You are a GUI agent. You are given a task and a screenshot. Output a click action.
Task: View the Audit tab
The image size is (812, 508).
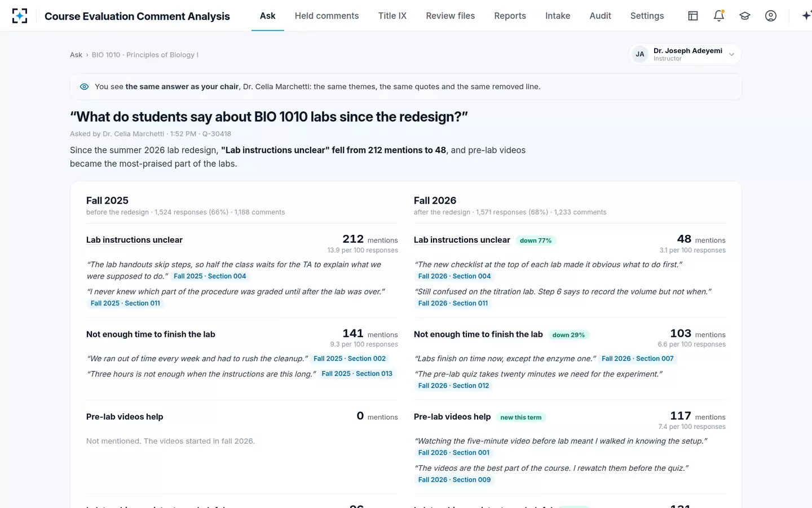pyautogui.click(x=601, y=16)
